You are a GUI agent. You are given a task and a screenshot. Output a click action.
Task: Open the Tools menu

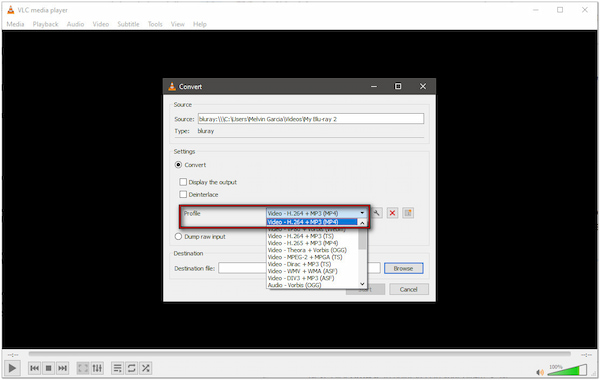[155, 24]
